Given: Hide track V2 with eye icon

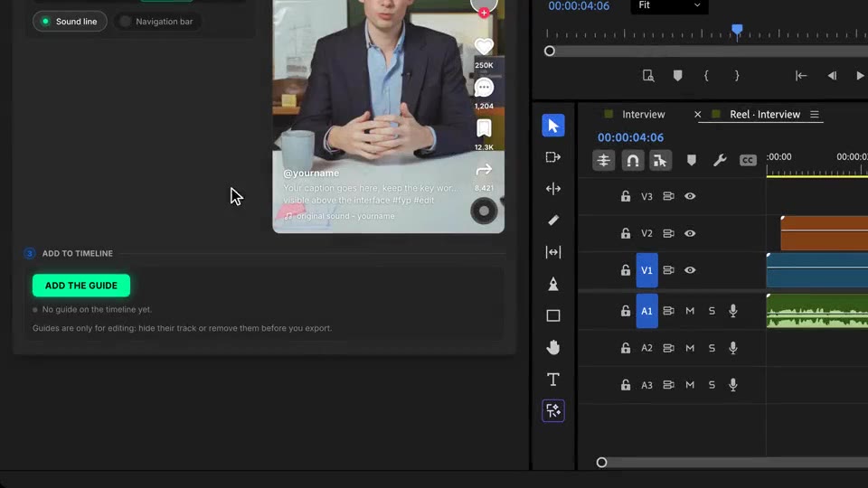Looking at the screenshot, I should tap(690, 233).
